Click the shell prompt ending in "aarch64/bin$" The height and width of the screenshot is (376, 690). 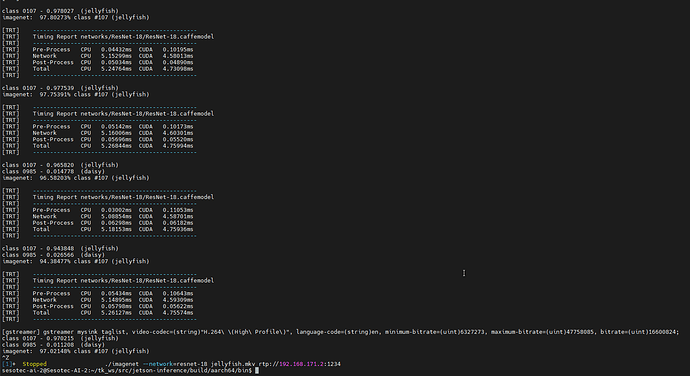click(x=127, y=371)
